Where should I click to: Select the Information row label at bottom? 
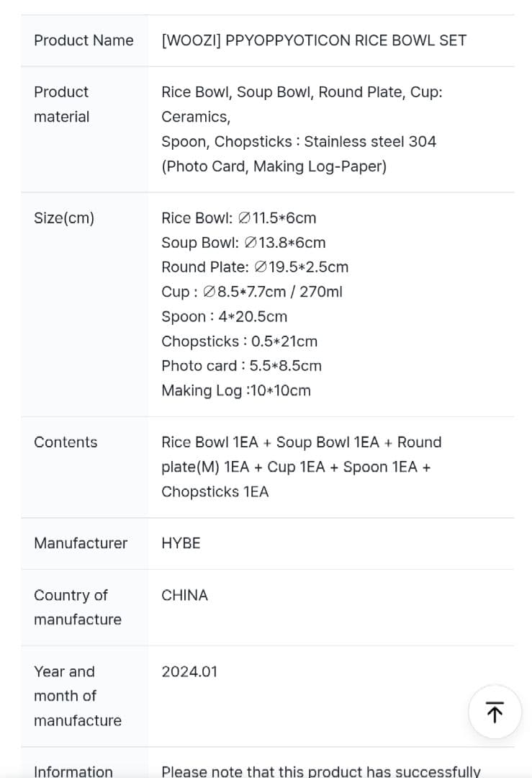(x=73, y=771)
